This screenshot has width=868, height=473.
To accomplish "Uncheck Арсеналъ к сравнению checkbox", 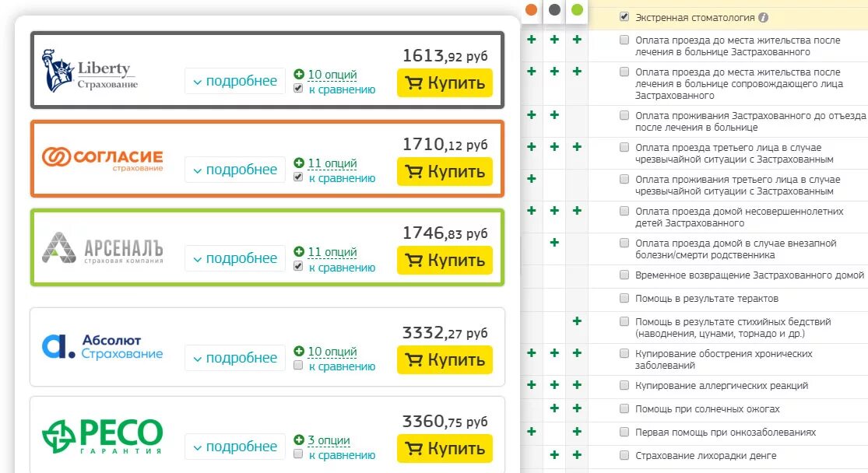I will pyautogui.click(x=298, y=266).
